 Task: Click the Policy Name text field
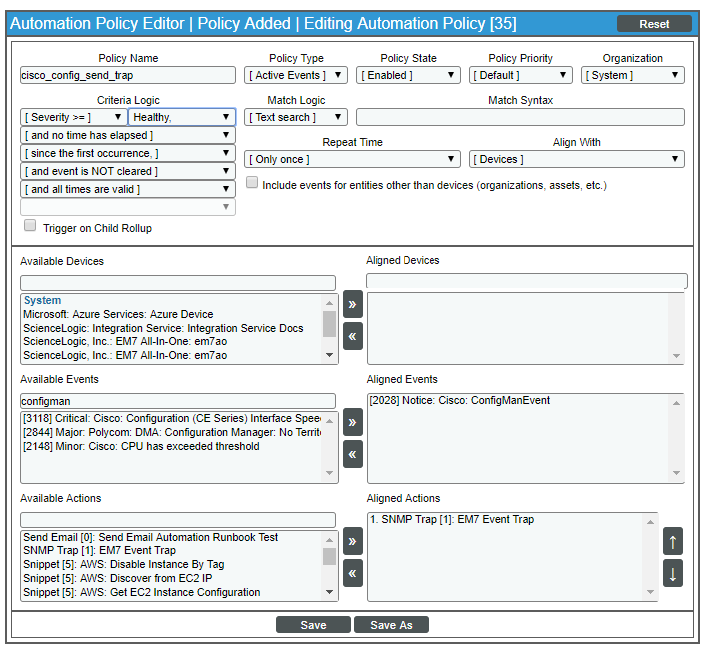coord(128,75)
